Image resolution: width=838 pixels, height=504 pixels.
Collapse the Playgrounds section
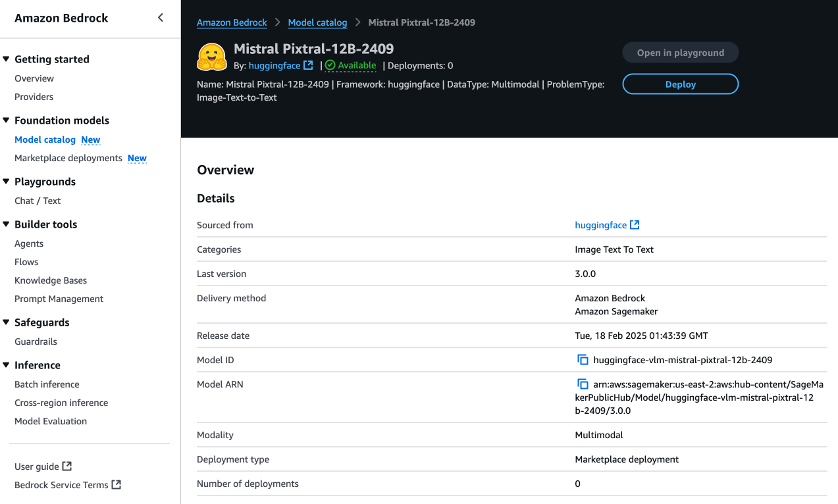pyautogui.click(x=7, y=182)
